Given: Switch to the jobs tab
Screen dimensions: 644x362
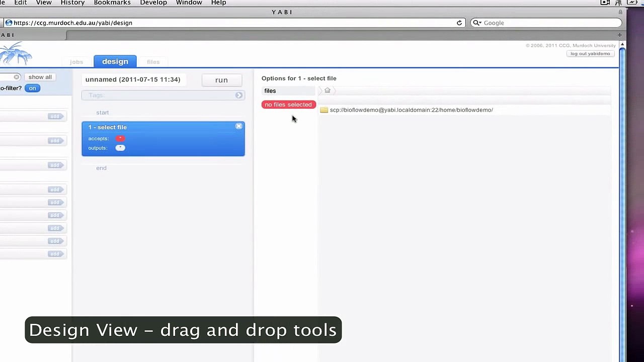Looking at the screenshot, I should point(76,62).
